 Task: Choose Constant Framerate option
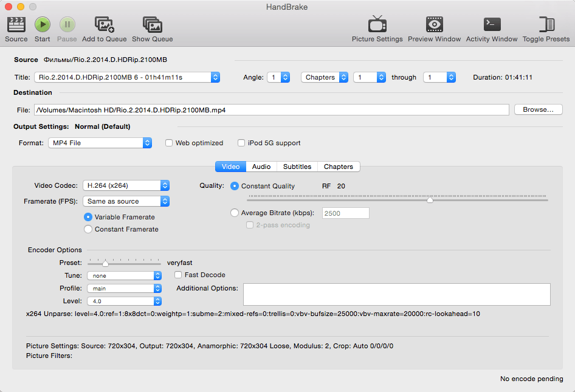88,229
